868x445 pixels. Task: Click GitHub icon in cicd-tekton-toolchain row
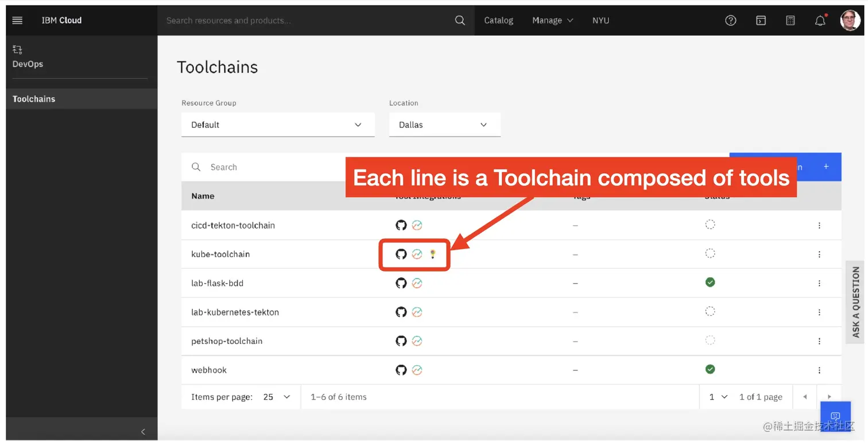click(401, 225)
